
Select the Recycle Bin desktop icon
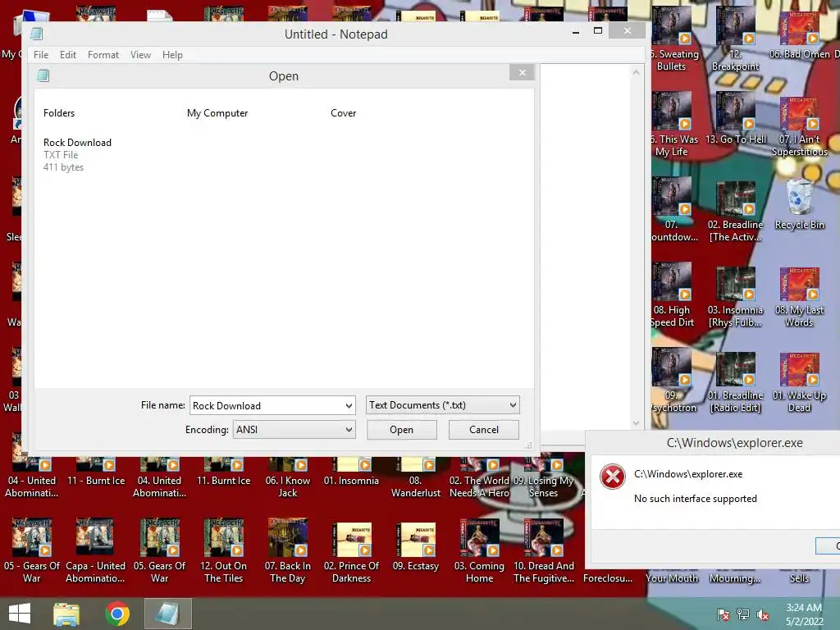pyautogui.click(x=799, y=206)
